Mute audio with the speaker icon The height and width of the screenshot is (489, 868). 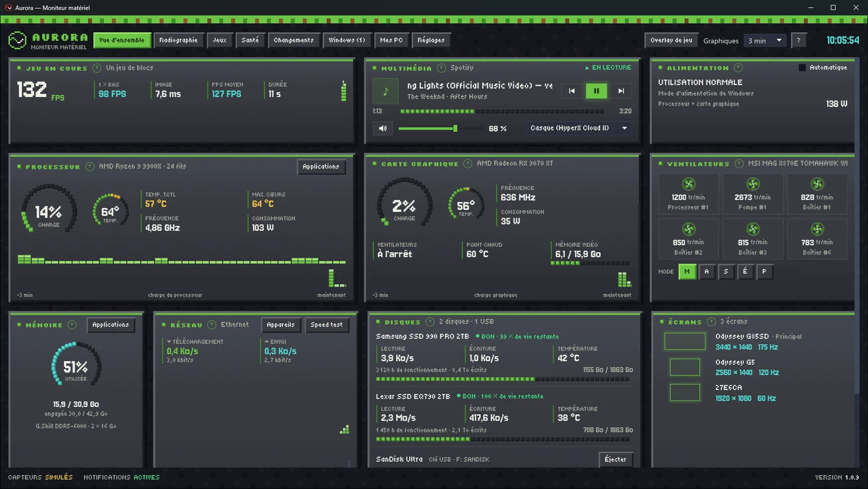pos(383,128)
